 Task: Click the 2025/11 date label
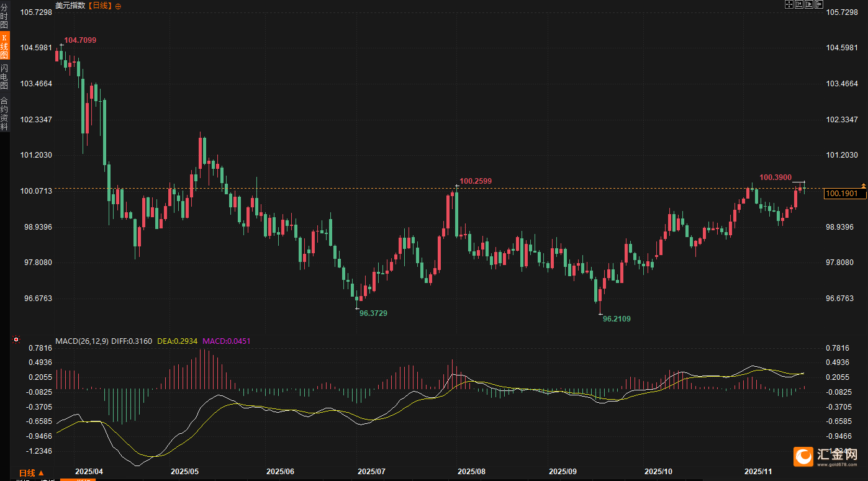click(758, 472)
